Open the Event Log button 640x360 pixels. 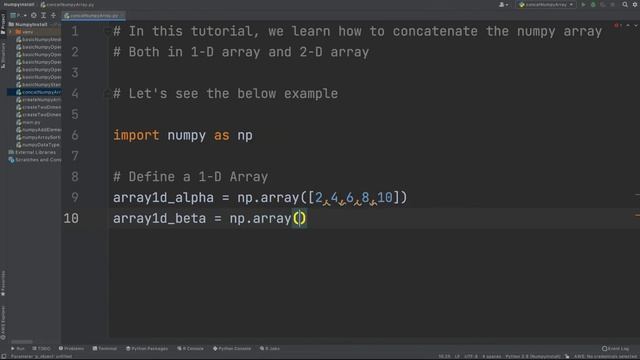pyautogui.click(x=616, y=349)
